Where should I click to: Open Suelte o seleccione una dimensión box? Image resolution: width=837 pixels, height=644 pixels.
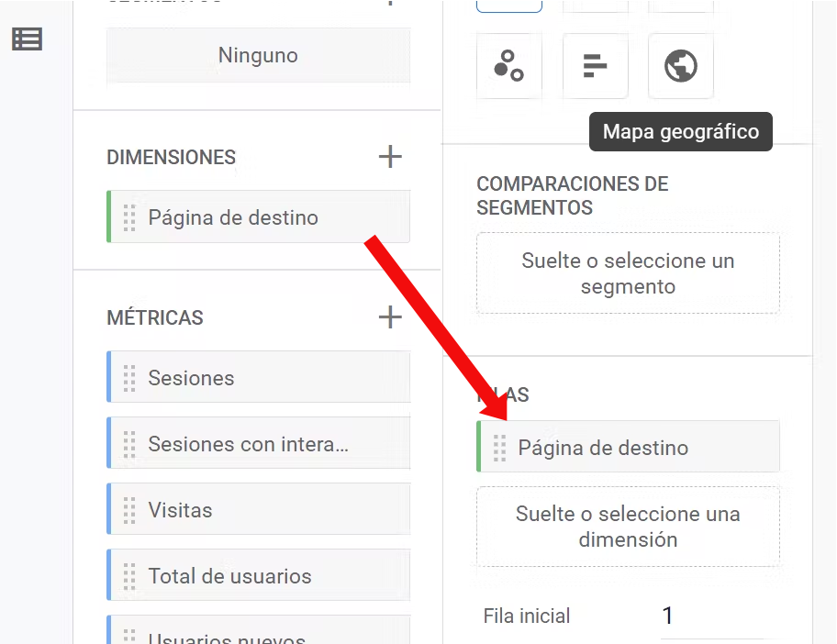pyautogui.click(x=628, y=527)
